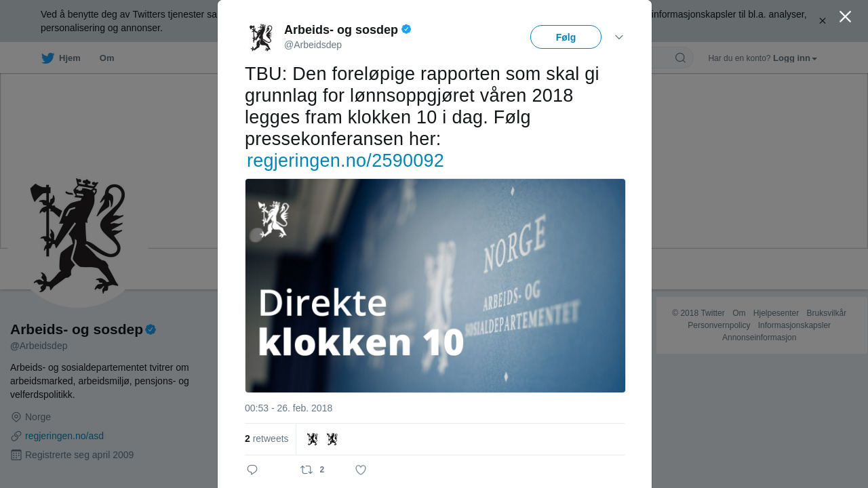Retweet using the retweet arrows icon
The width and height of the screenshot is (868, 488).
(x=307, y=470)
